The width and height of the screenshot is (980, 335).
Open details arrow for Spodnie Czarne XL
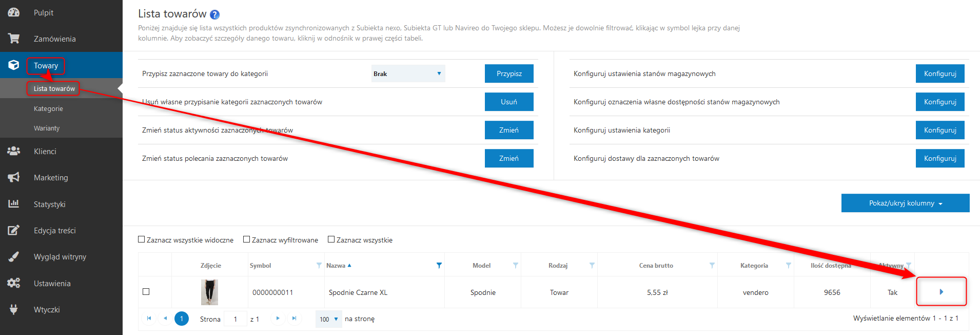[x=942, y=292]
